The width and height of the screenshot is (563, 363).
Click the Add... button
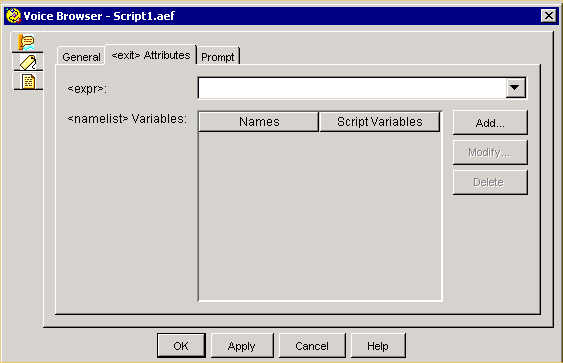coord(490,123)
